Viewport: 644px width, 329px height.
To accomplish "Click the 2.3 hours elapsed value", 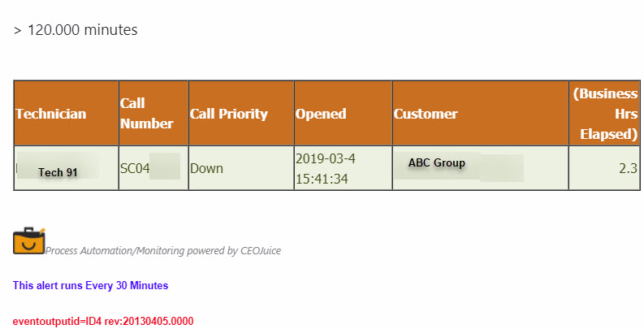I will pyautogui.click(x=628, y=168).
